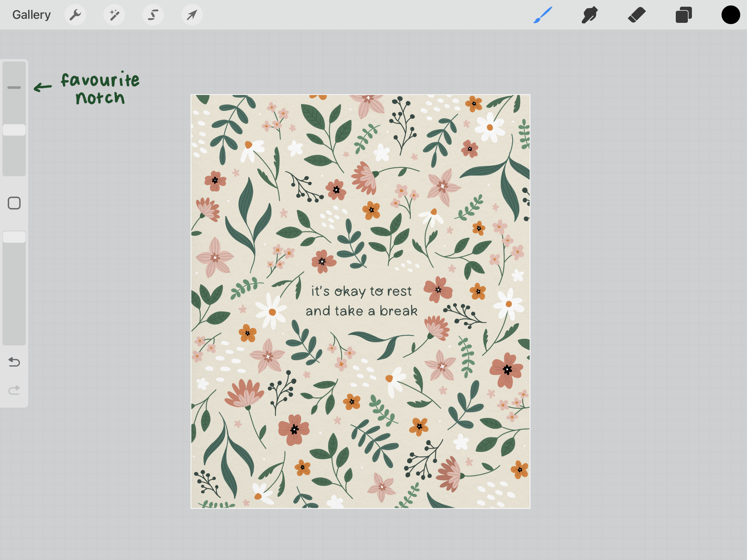Select the Eraser tool
The width and height of the screenshot is (747, 560).
[x=636, y=15]
